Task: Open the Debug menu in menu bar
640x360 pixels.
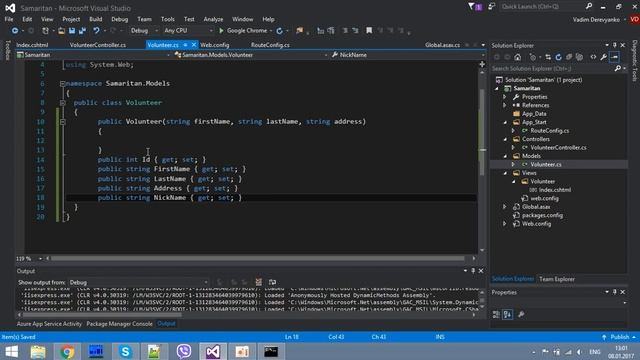Action: [x=120, y=19]
